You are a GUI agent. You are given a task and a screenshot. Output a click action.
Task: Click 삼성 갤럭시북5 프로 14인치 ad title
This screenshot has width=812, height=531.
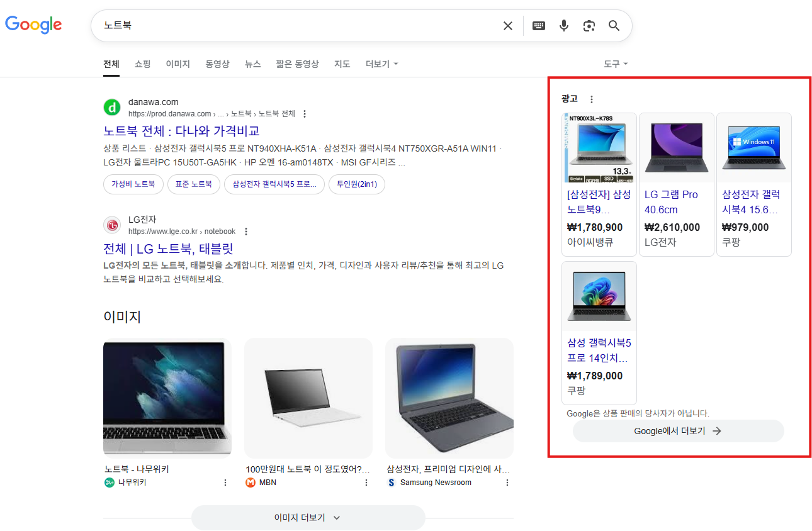click(x=599, y=350)
